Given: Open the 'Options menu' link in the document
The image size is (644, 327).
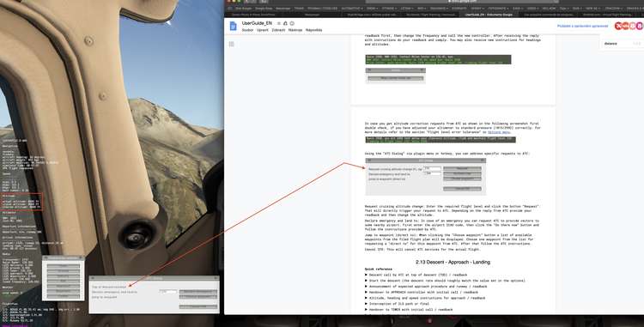Looking at the screenshot, I should [x=499, y=132].
